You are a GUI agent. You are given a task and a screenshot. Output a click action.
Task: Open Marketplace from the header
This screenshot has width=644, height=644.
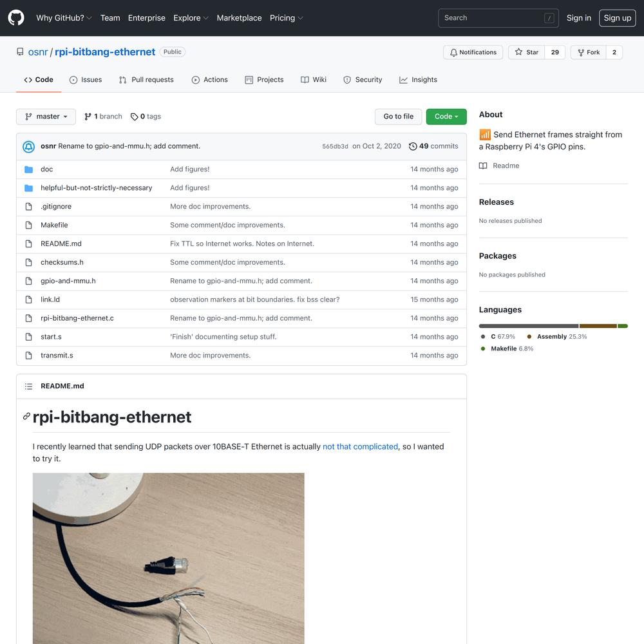239,18
